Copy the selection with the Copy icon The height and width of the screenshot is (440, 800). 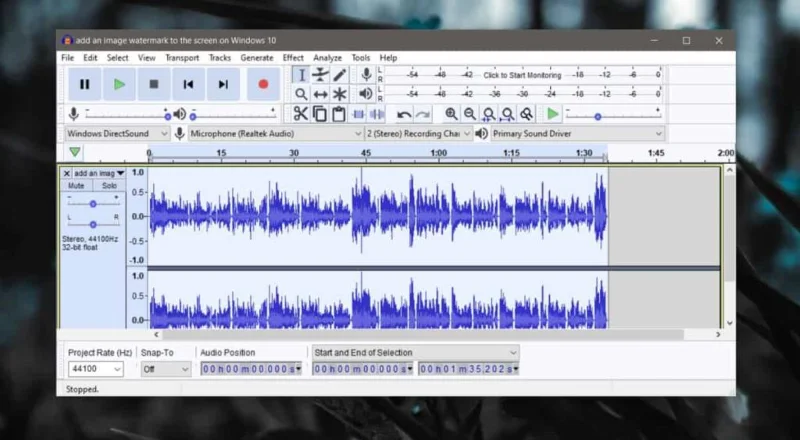(320, 114)
